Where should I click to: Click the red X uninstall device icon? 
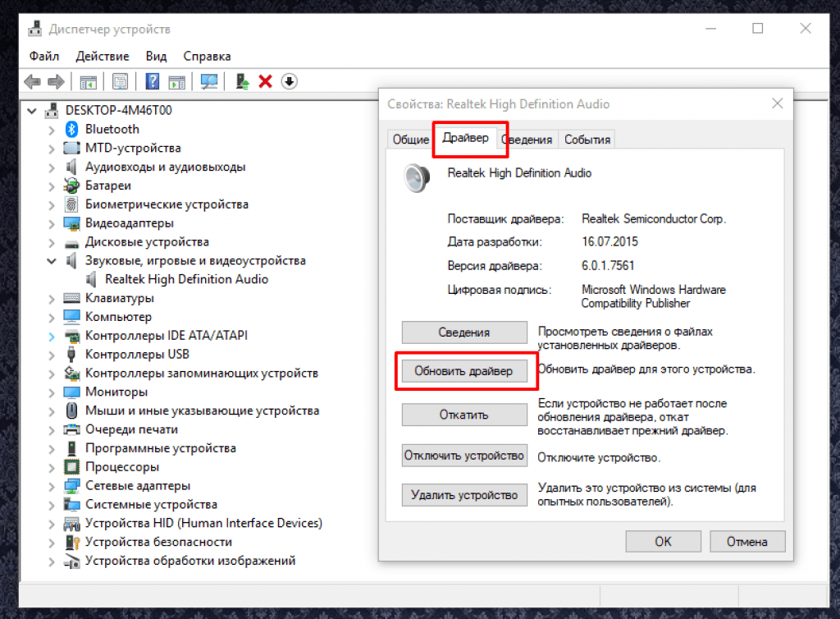265,81
